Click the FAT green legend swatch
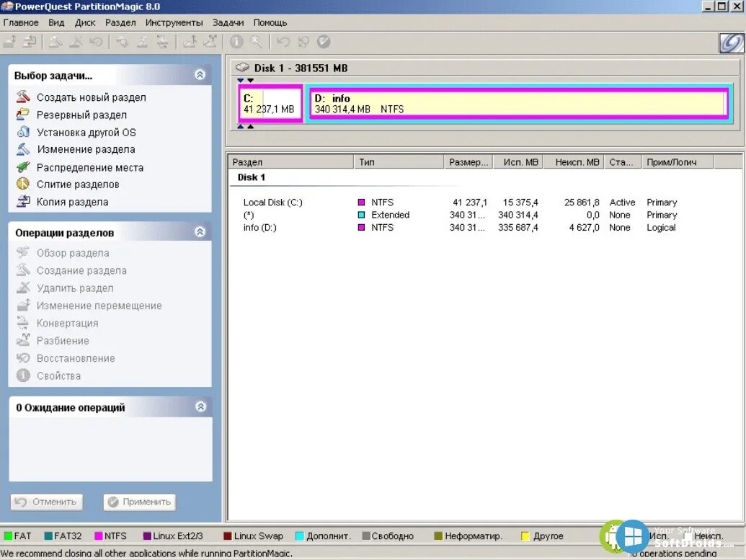The width and height of the screenshot is (746, 560). click(x=8, y=535)
